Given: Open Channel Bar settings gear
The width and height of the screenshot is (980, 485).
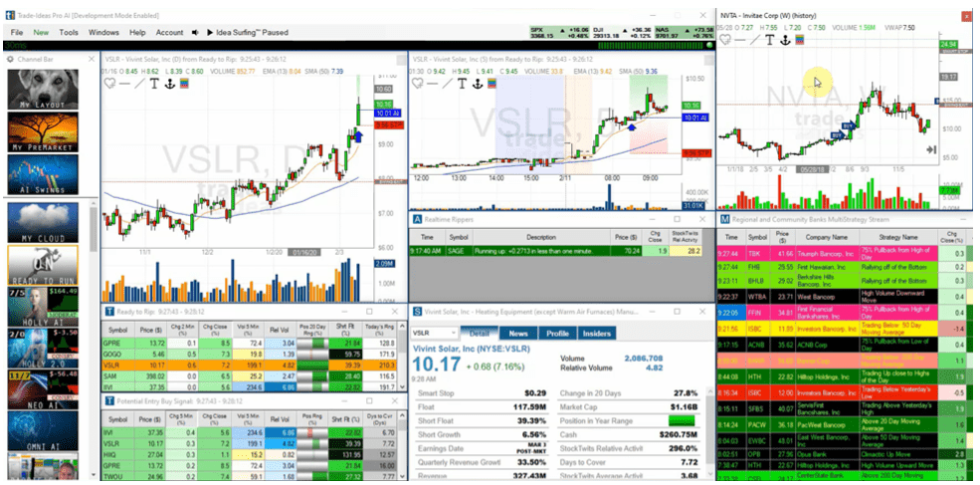Looking at the screenshot, I should 11,59.
